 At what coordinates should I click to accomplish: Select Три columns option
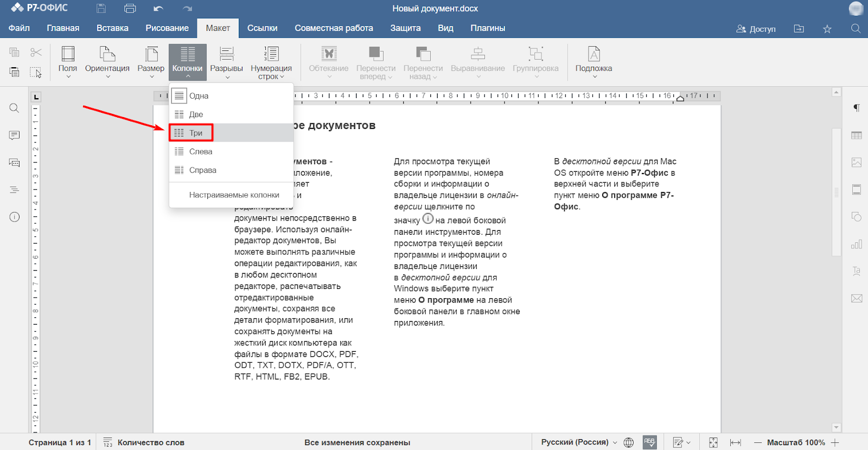[232, 133]
